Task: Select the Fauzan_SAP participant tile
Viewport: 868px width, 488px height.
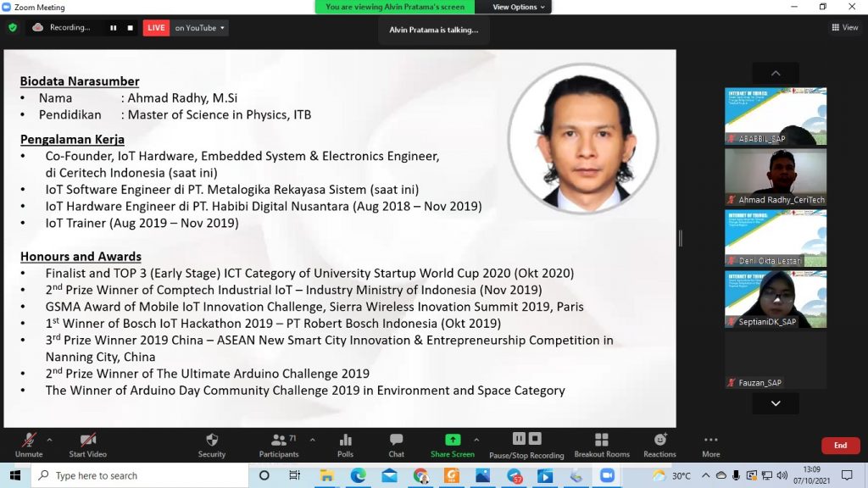Action: pyautogui.click(x=776, y=359)
